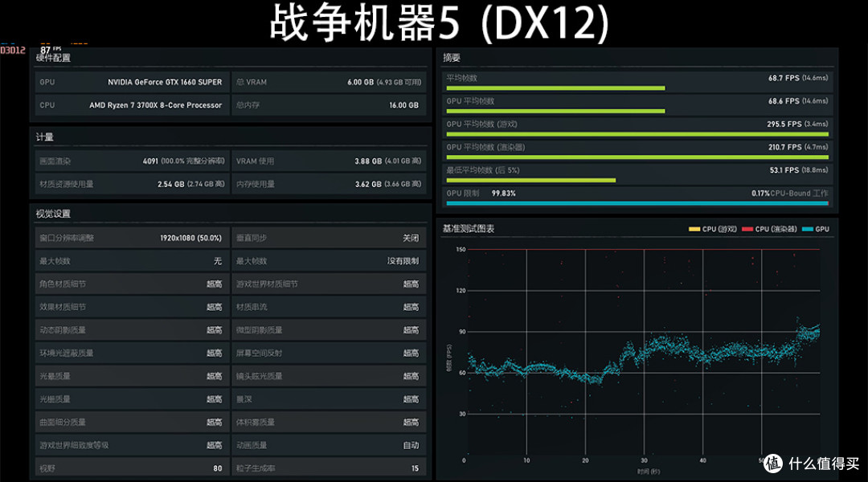Click the 内存使用量 value 3.62 GB
The height and width of the screenshot is (482, 868).
coord(368,184)
